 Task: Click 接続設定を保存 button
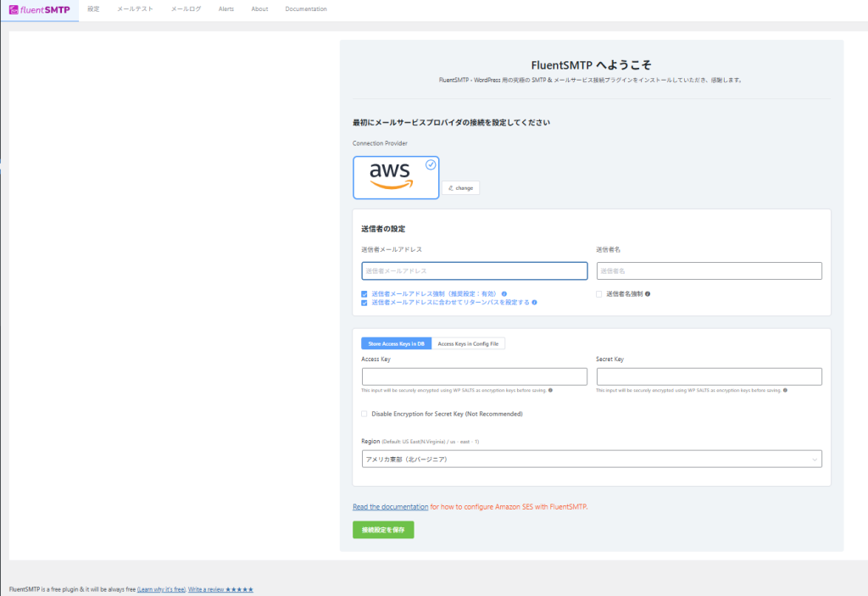[383, 529]
